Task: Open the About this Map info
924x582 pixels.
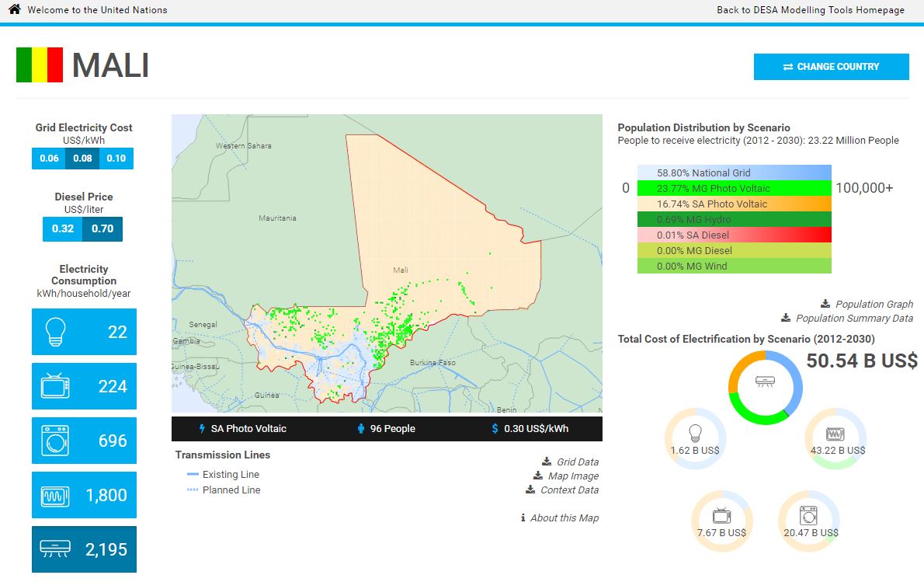Action: click(564, 518)
